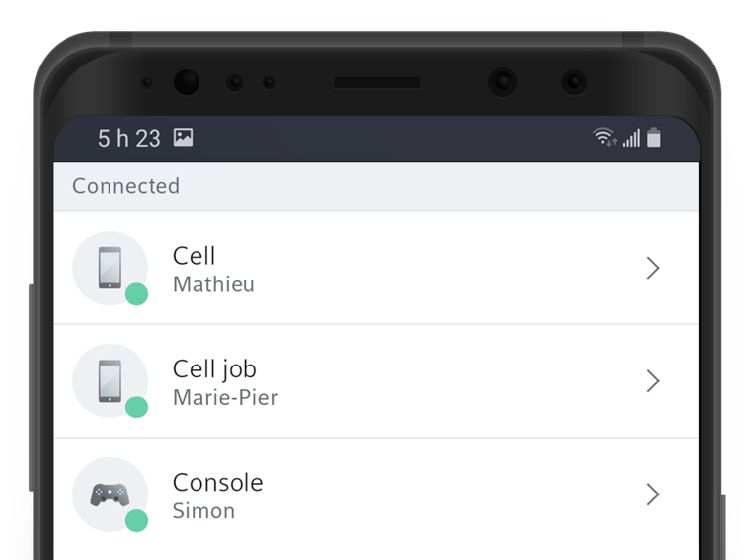The width and height of the screenshot is (751, 560).
Task: Tap the cellular signal bars icon
Action: (631, 138)
